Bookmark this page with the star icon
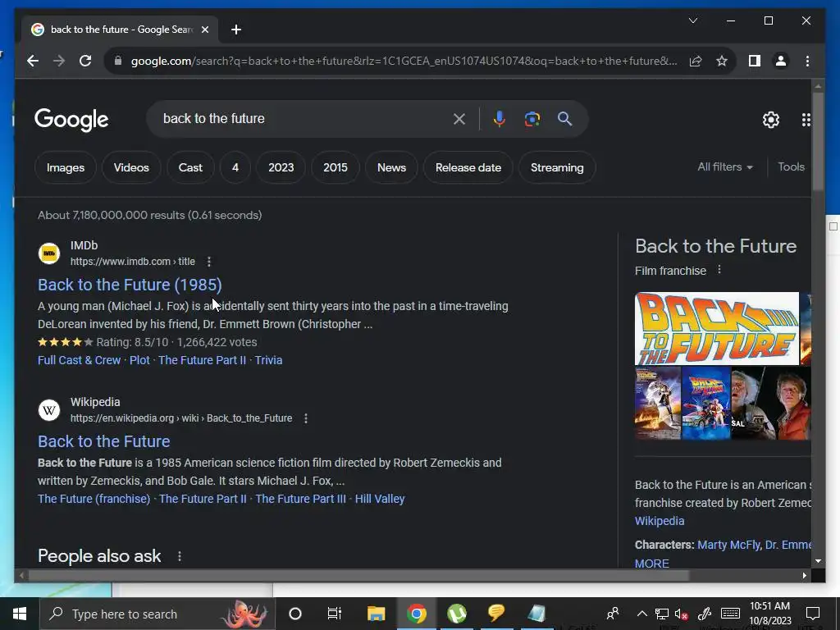840x630 pixels. 722,61
